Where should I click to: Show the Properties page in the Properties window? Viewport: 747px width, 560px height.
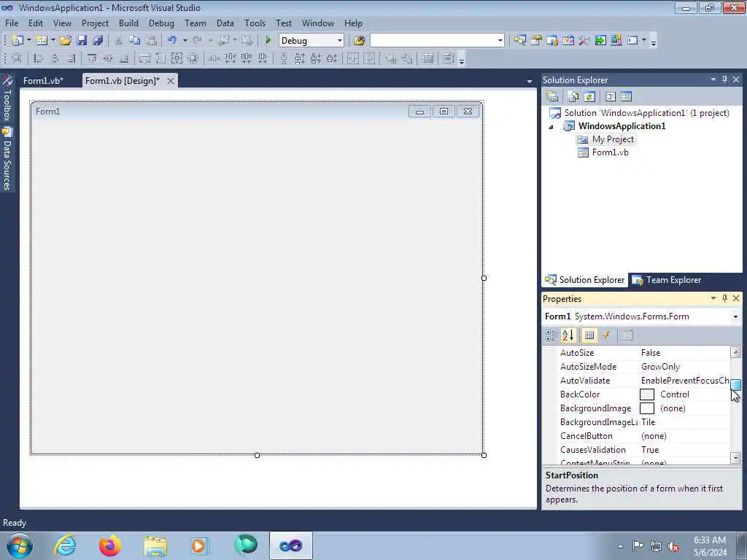point(589,335)
